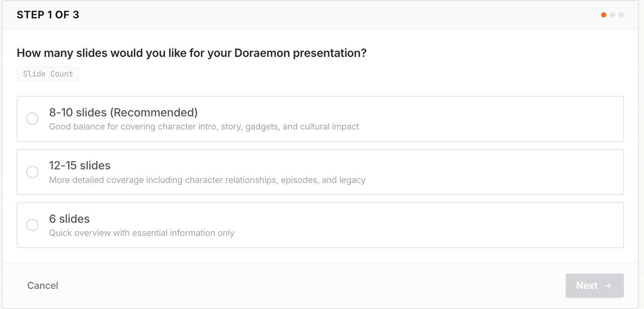The height and width of the screenshot is (309, 644).
Task: Click the orange first-step progress dot
Action: point(604,15)
